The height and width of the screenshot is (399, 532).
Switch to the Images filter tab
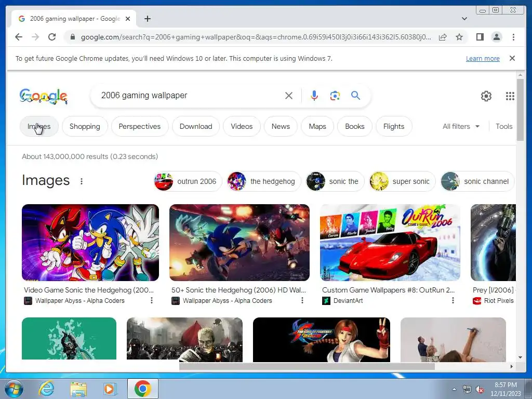click(x=39, y=126)
